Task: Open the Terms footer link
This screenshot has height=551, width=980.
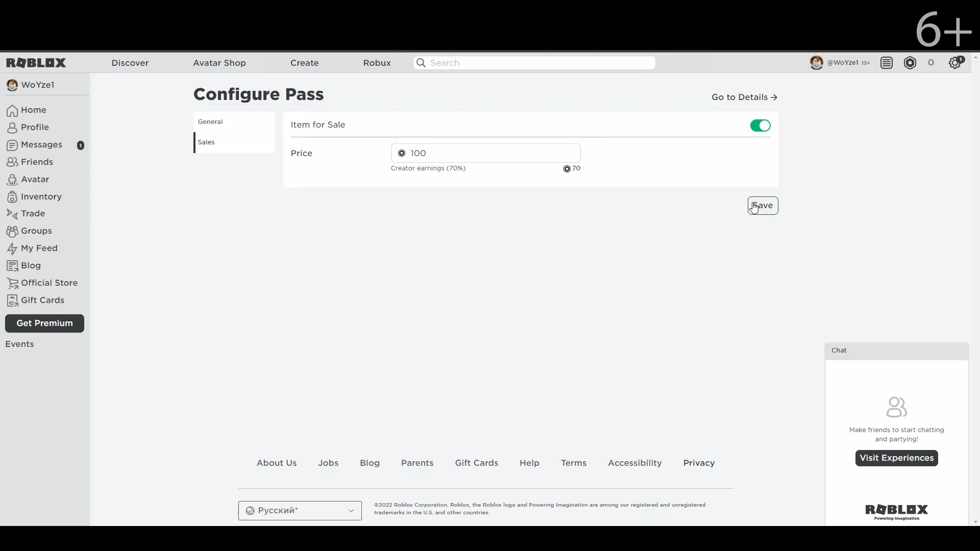Action: point(574,463)
